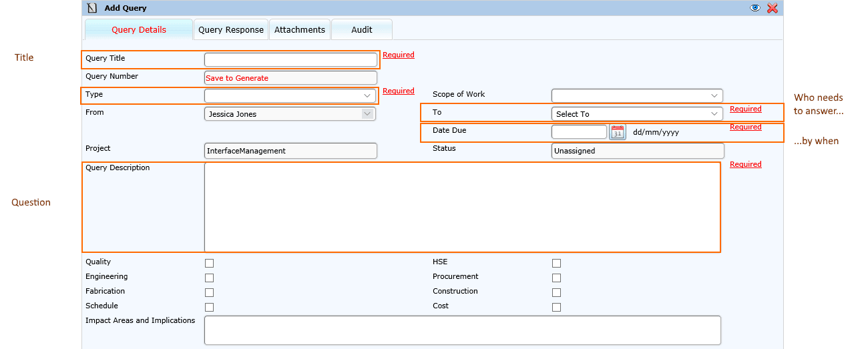Tick the HSE checkbox
The image size is (868, 349).
(x=556, y=263)
